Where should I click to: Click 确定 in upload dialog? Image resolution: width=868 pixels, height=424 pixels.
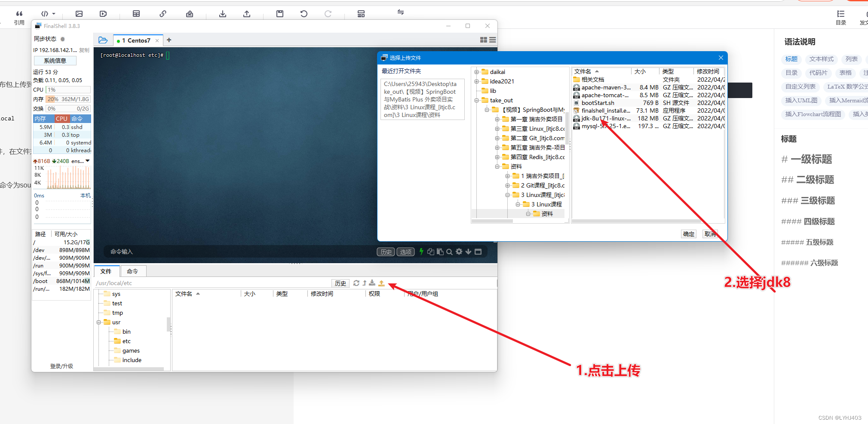[689, 234]
